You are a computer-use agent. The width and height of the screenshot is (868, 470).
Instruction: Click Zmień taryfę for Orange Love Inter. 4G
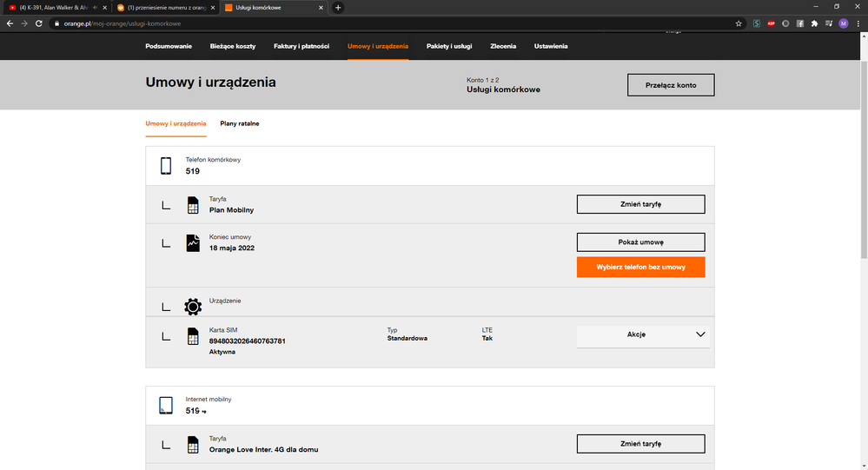[640, 444]
